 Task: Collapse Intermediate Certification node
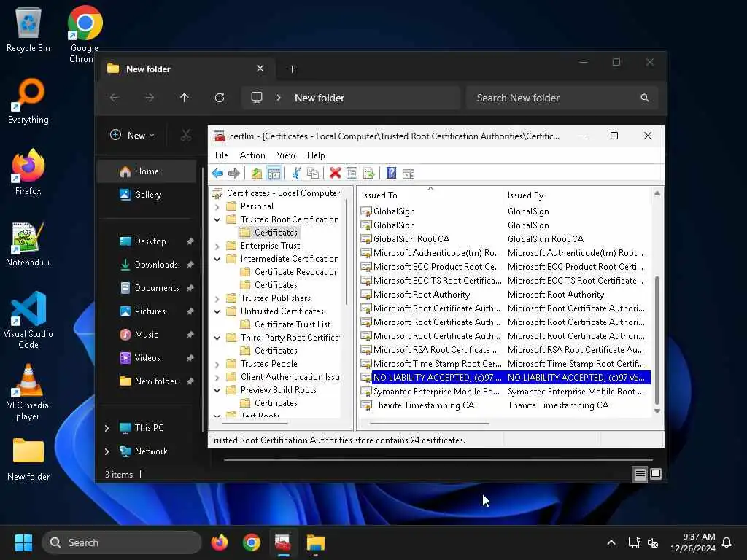click(217, 259)
